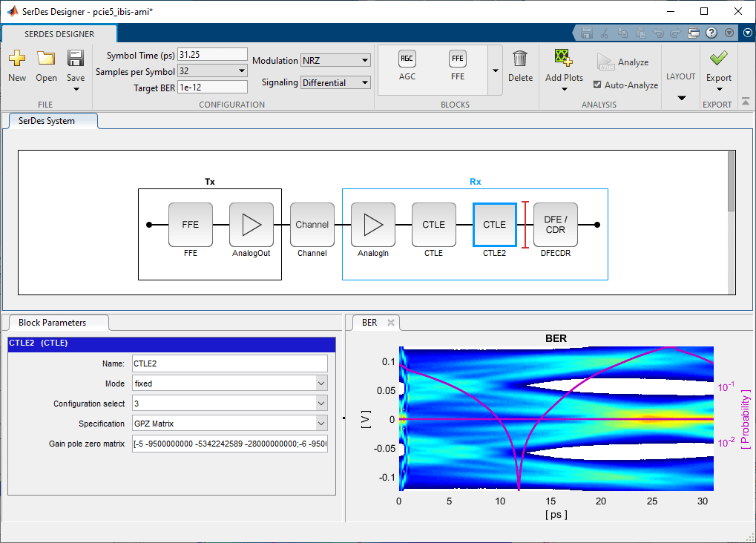Expand the Save options arrow
756x543 pixels.
click(x=76, y=89)
